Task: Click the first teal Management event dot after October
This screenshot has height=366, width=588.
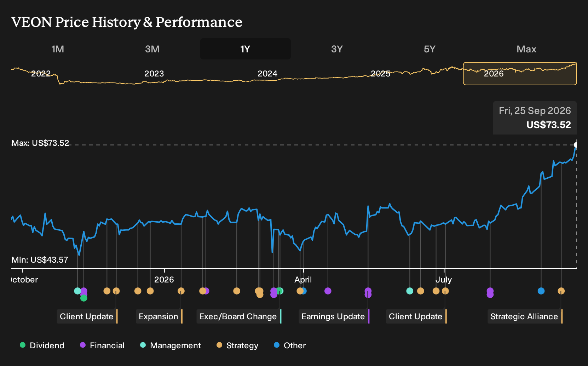Action: tap(77, 291)
